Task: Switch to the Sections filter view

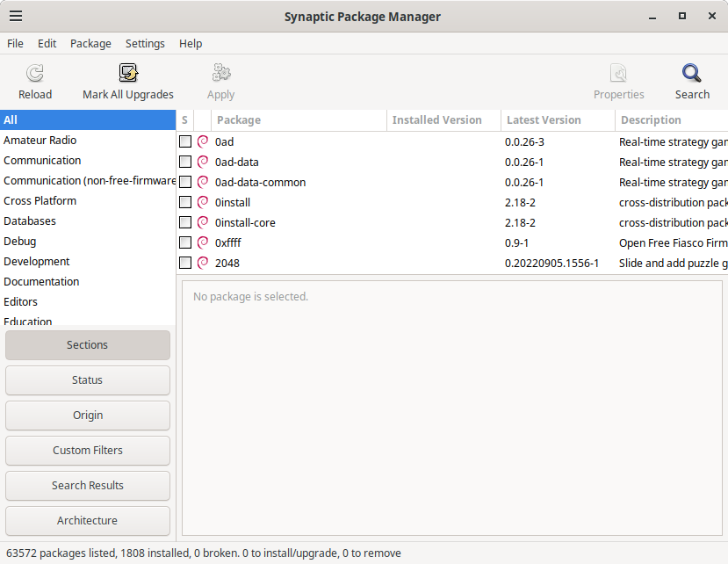Action: coord(88,344)
